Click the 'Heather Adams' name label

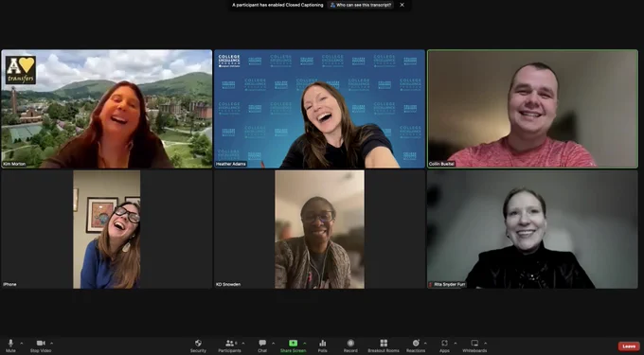point(231,164)
